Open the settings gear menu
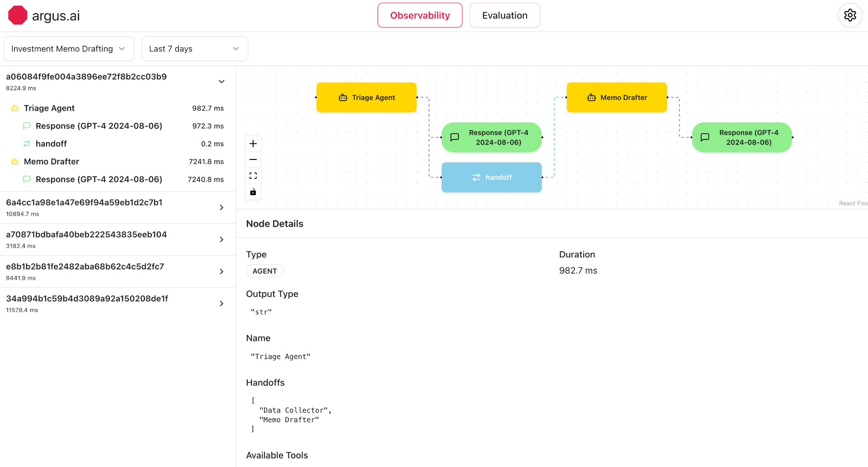 [x=850, y=15]
